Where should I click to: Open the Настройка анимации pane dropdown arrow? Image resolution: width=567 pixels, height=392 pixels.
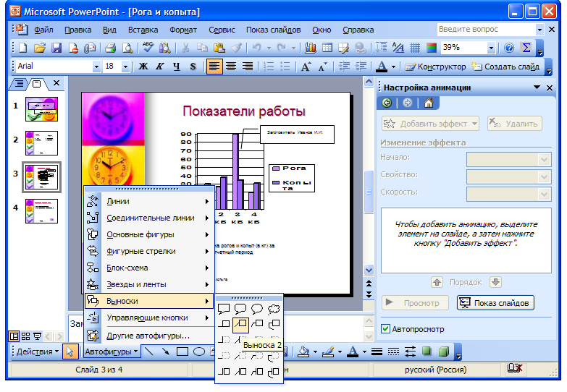(x=537, y=87)
